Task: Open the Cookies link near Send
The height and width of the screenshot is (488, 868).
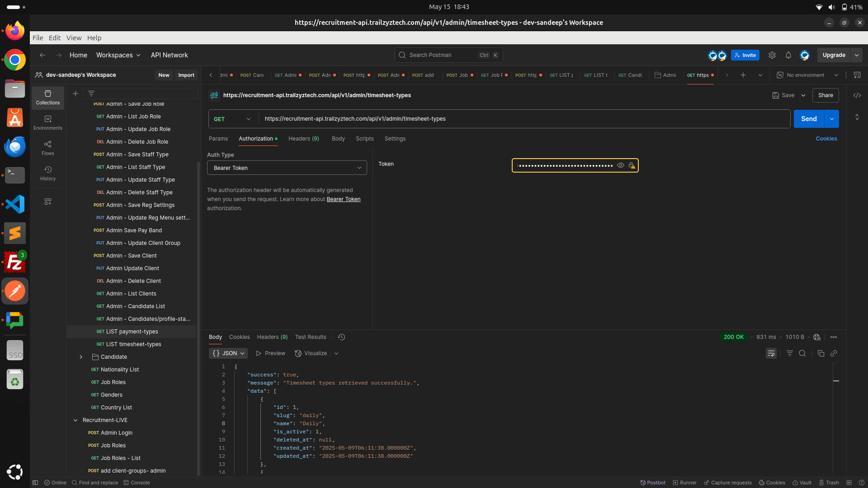Action: click(826, 139)
